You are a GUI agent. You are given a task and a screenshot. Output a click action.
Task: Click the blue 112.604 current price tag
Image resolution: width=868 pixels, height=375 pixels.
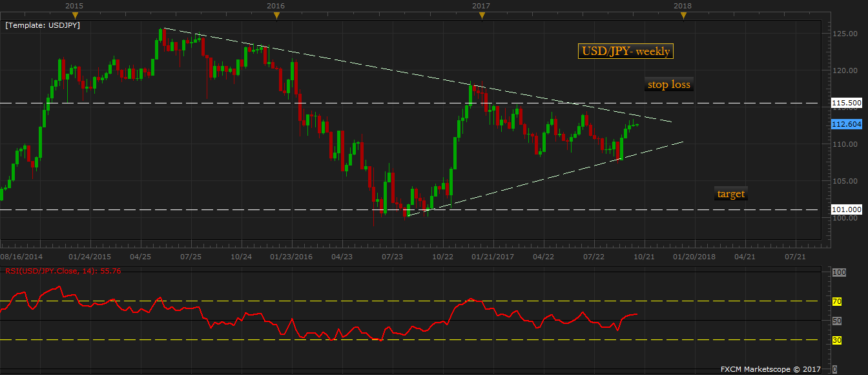[846, 125]
